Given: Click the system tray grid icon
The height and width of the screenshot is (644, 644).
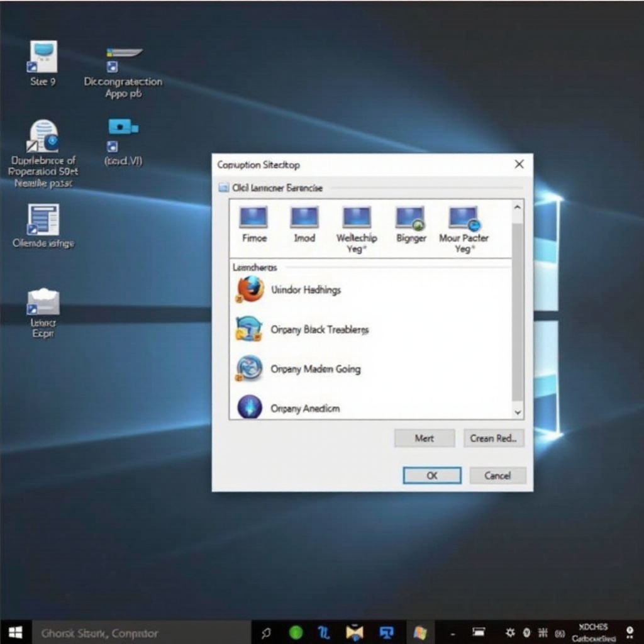Looking at the screenshot, I should click(543, 633).
